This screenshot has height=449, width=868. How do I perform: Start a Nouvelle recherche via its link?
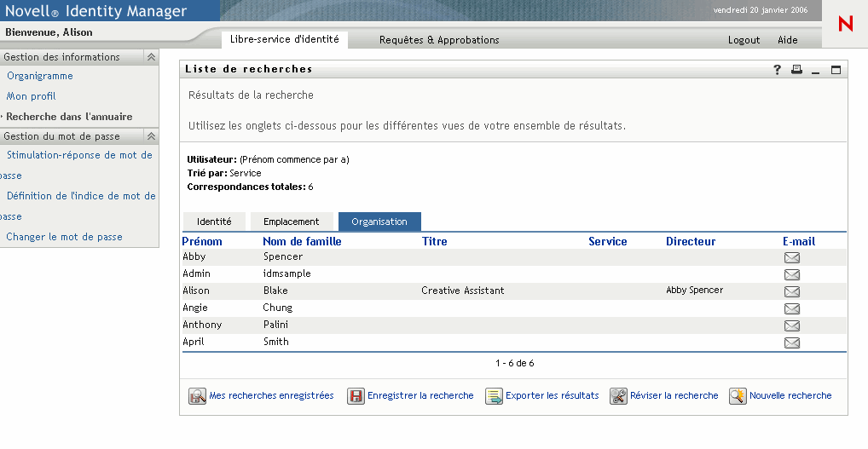click(790, 395)
